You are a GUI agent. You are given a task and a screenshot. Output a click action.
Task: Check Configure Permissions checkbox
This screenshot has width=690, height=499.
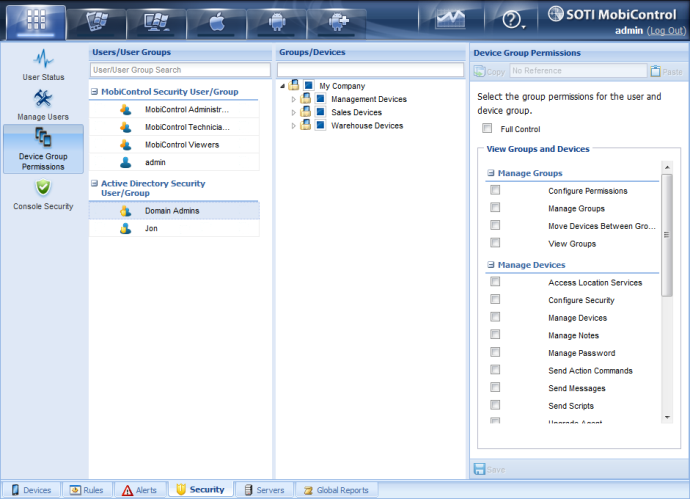click(495, 190)
